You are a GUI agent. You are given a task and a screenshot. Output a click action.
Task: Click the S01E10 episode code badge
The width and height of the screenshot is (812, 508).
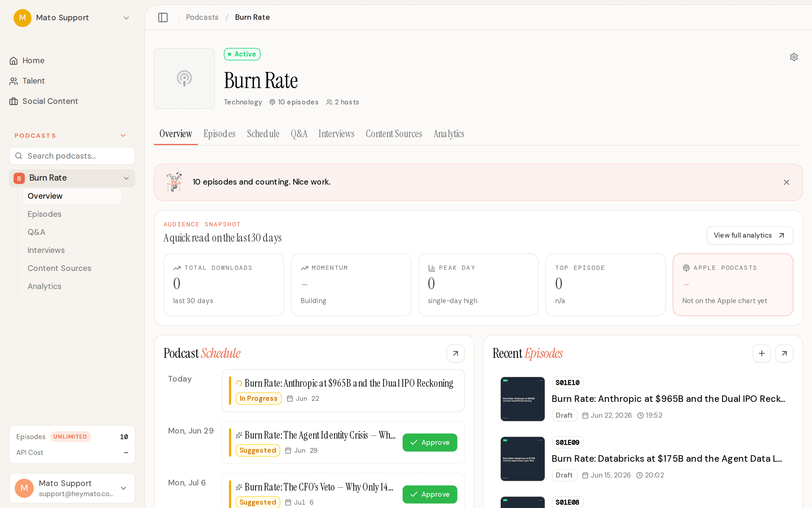point(567,383)
